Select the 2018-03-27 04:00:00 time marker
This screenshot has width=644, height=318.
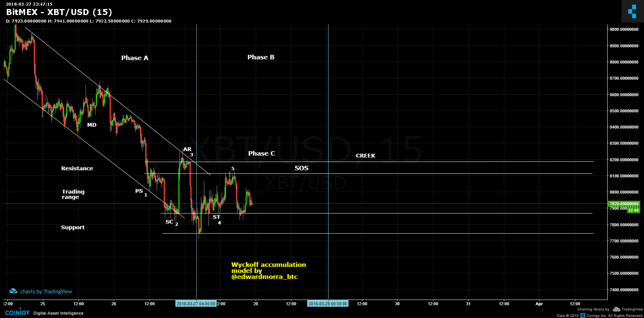(x=196, y=304)
